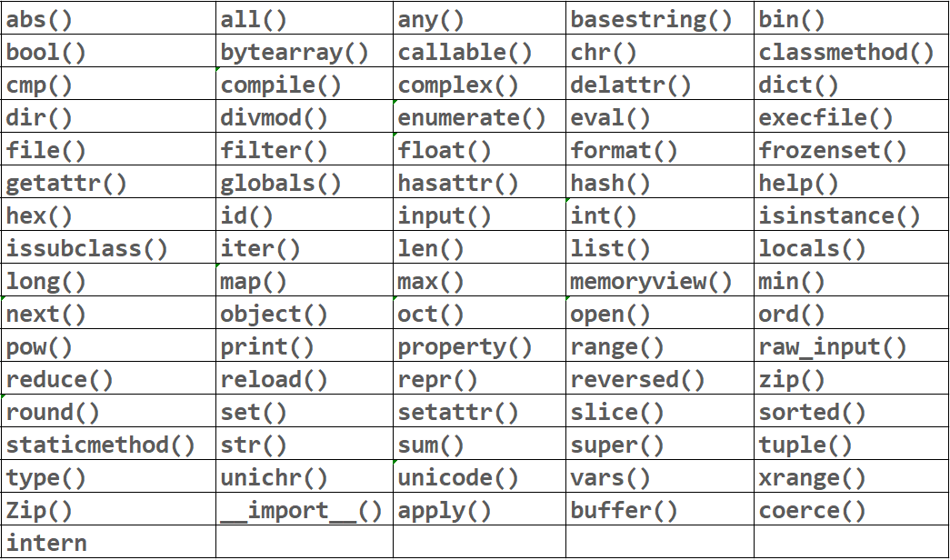
Task: Click the coerce() cell
Action: coord(813,510)
